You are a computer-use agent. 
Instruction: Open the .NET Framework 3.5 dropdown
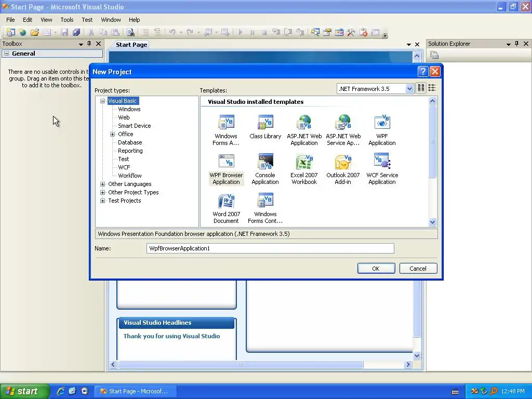(409, 89)
